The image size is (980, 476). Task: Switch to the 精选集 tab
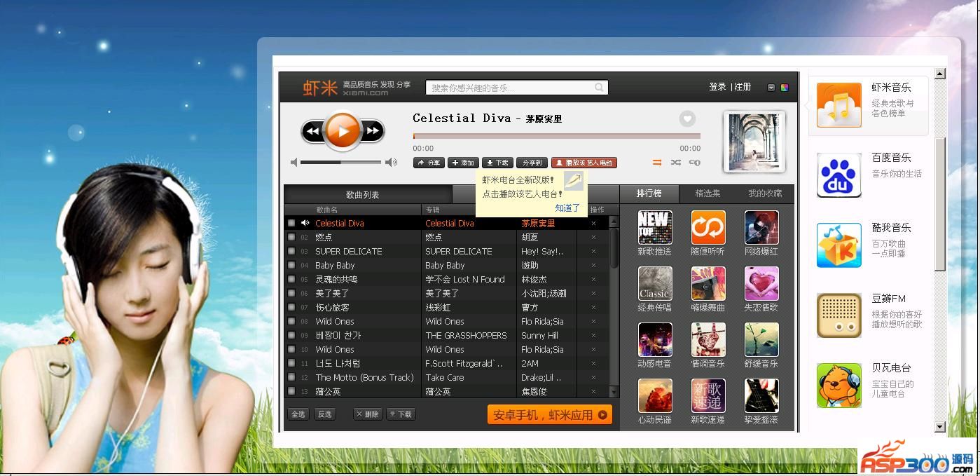tap(708, 193)
